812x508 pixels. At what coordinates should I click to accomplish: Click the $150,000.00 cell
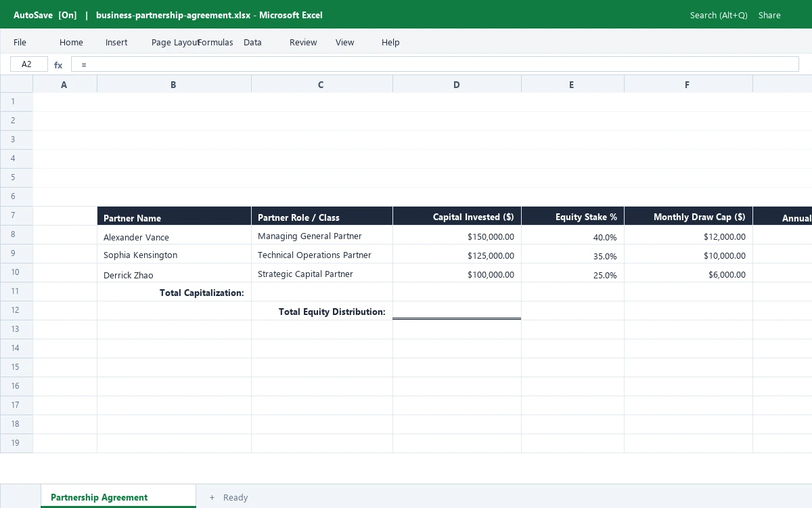click(x=457, y=235)
